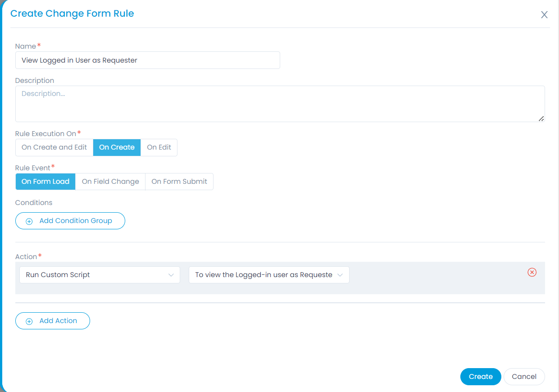The image size is (559, 392).
Task: Switch rule event to On Form Submit
Action: click(x=179, y=182)
